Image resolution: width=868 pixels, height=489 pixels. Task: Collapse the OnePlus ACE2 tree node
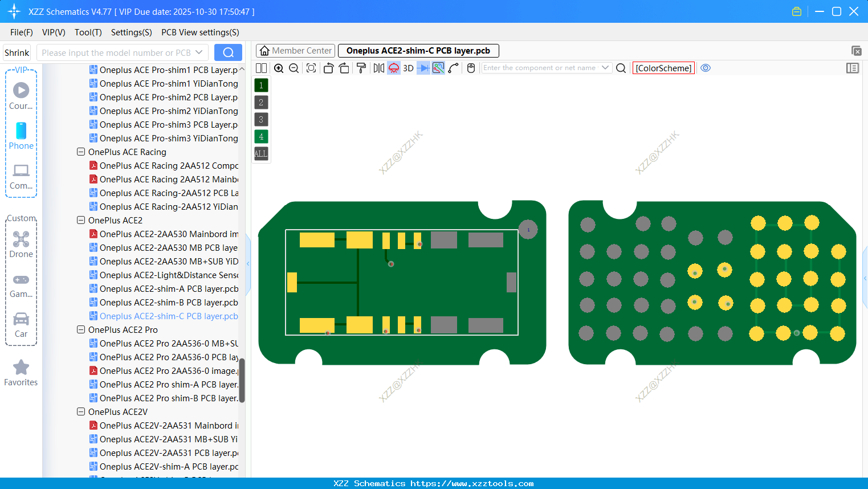click(x=80, y=220)
